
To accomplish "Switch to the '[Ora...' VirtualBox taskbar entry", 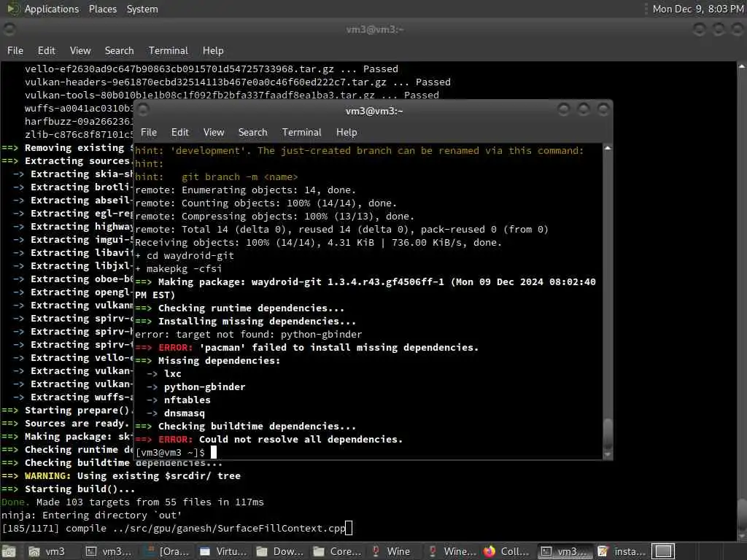I will [167, 551].
